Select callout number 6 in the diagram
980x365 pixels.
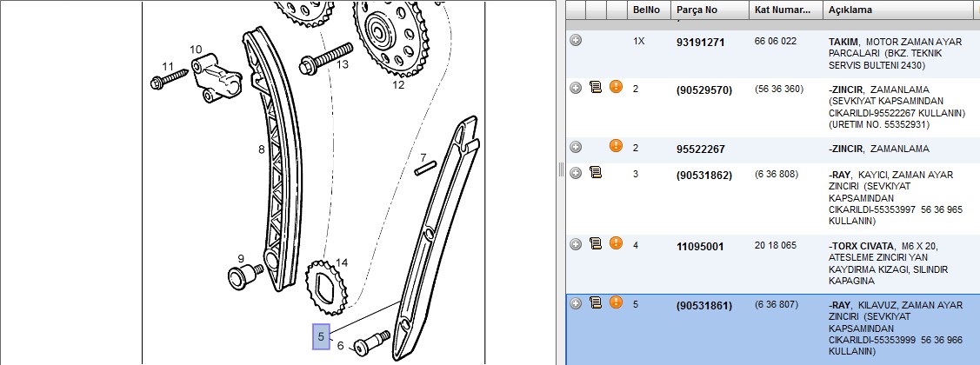point(340,346)
